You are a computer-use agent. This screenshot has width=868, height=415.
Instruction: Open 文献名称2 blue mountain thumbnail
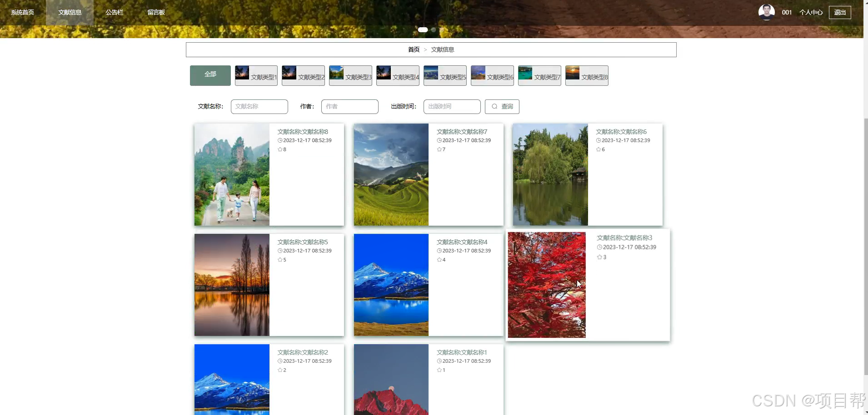[232, 379]
